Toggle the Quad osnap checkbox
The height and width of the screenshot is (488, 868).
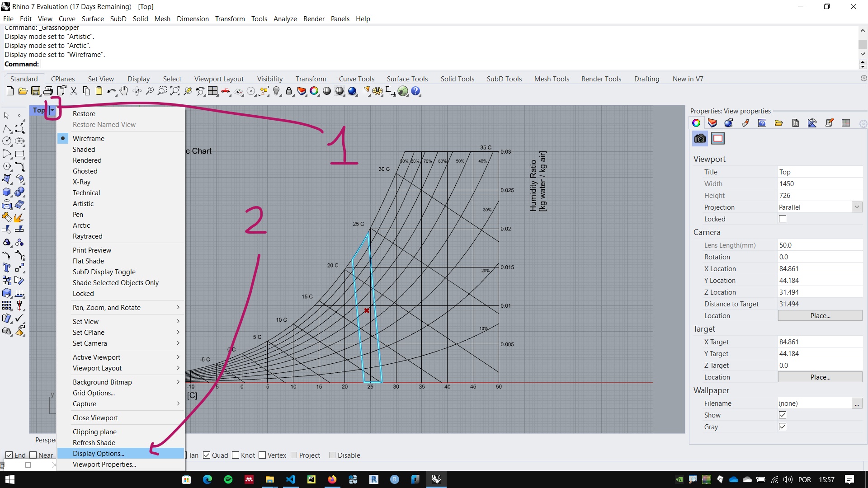207,455
